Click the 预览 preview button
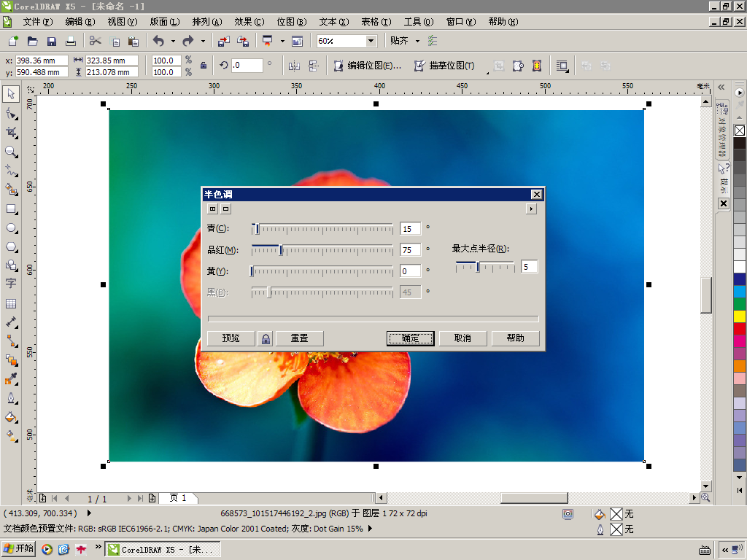The image size is (747, 560). pos(231,338)
